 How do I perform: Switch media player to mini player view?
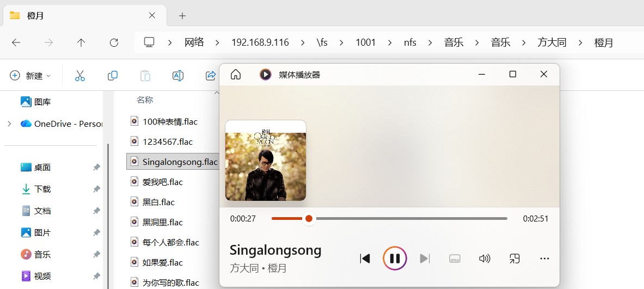click(x=514, y=258)
